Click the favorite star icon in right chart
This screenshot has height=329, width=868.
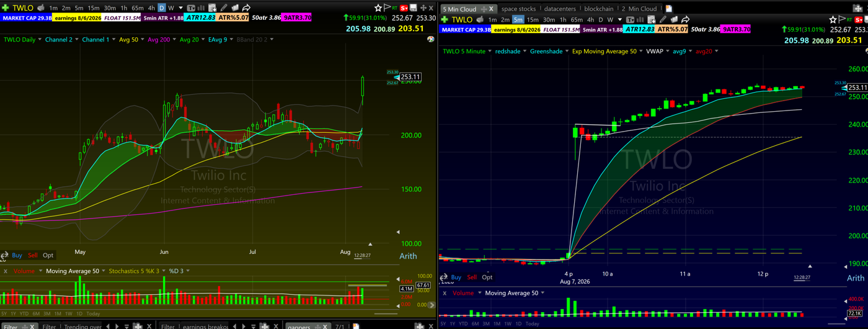(833, 20)
